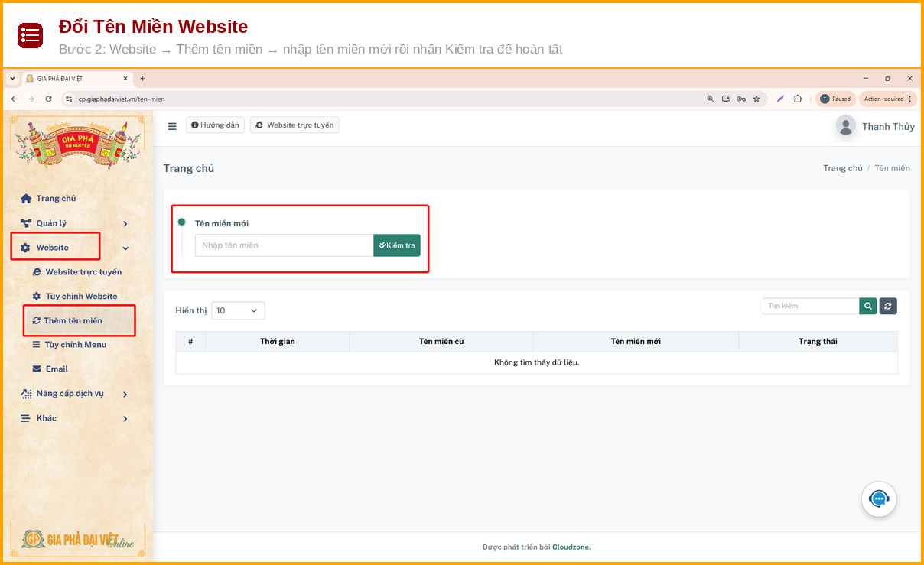Click the Không tìm thấy dữ liệu row
The width and height of the screenshot is (924, 565).
[x=536, y=362]
